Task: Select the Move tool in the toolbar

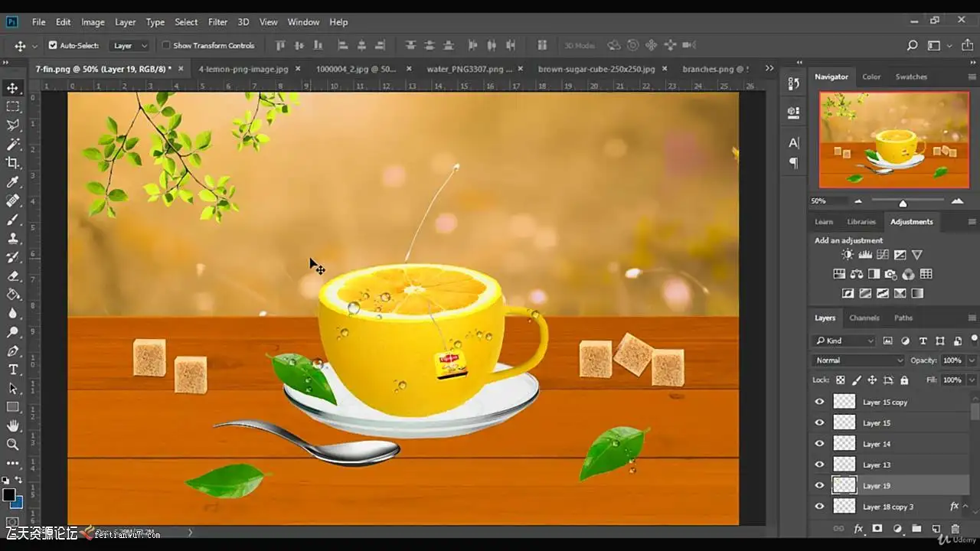Action: 13,88
